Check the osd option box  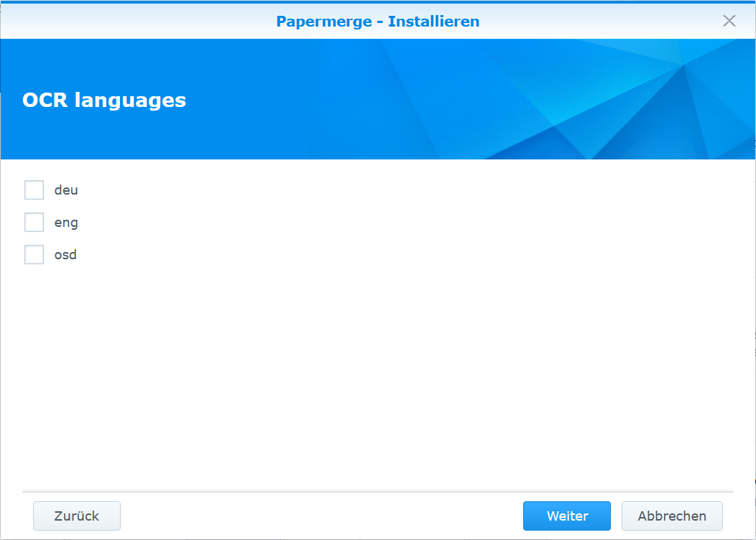pyautogui.click(x=34, y=254)
